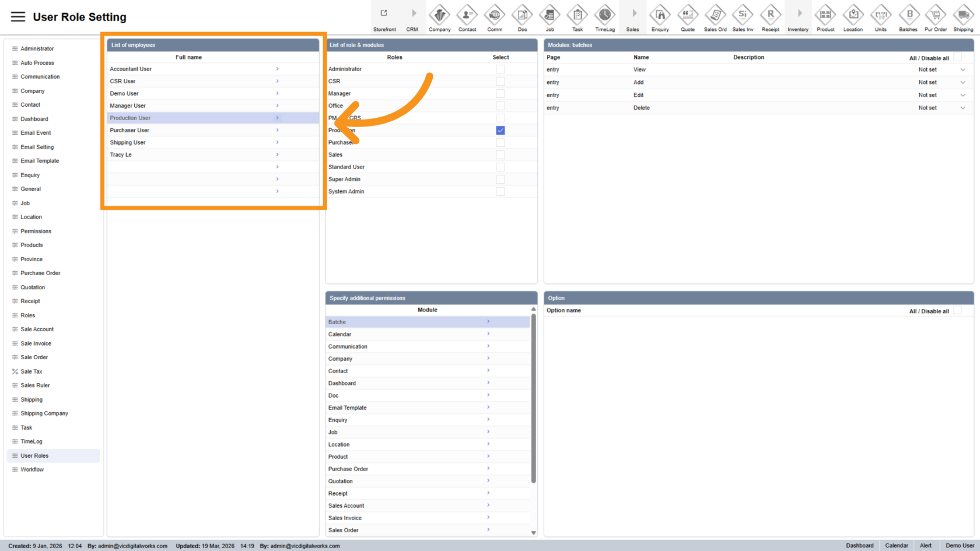The width and height of the screenshot is (980, 551).
Task: Open the hamburger menu icon
Action: coord(18,17)
